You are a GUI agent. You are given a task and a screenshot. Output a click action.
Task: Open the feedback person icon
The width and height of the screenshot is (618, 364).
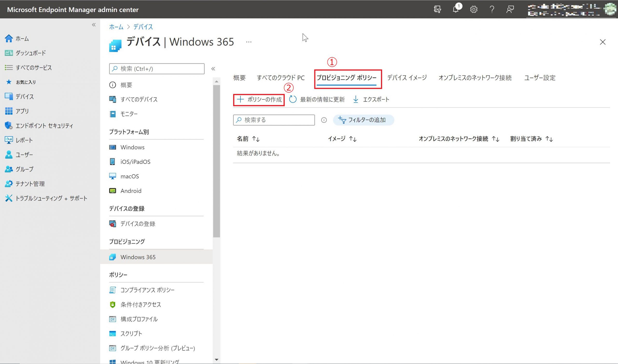click(x=510, y=10)
